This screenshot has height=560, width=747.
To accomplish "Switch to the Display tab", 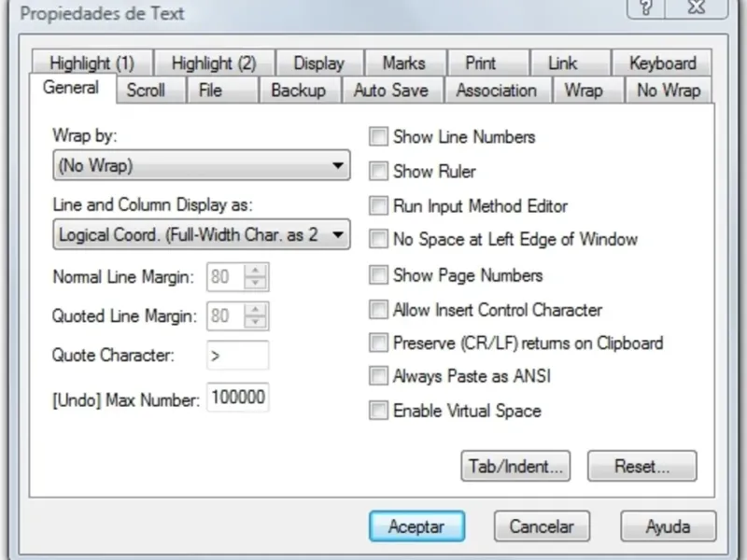I will 319,63.
